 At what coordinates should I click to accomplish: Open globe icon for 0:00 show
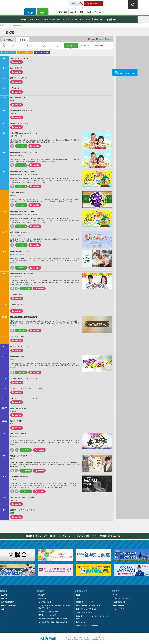pyautogui.click(x=12, y=470)
